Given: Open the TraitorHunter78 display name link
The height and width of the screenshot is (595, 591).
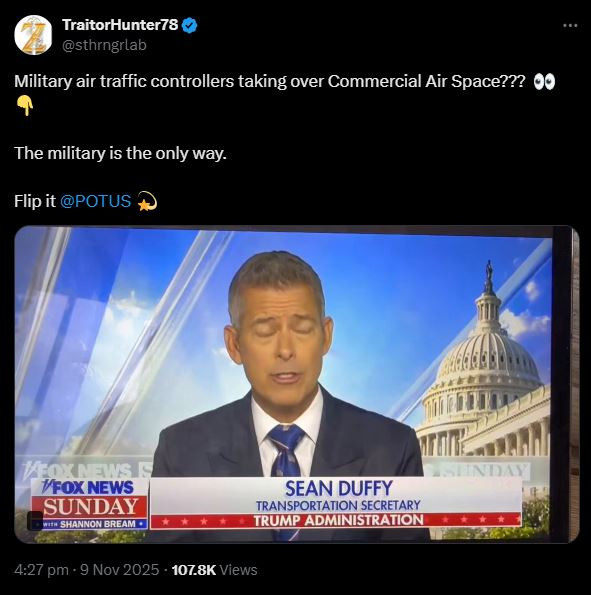Looking at the screenshot, I should click(120, 25).
